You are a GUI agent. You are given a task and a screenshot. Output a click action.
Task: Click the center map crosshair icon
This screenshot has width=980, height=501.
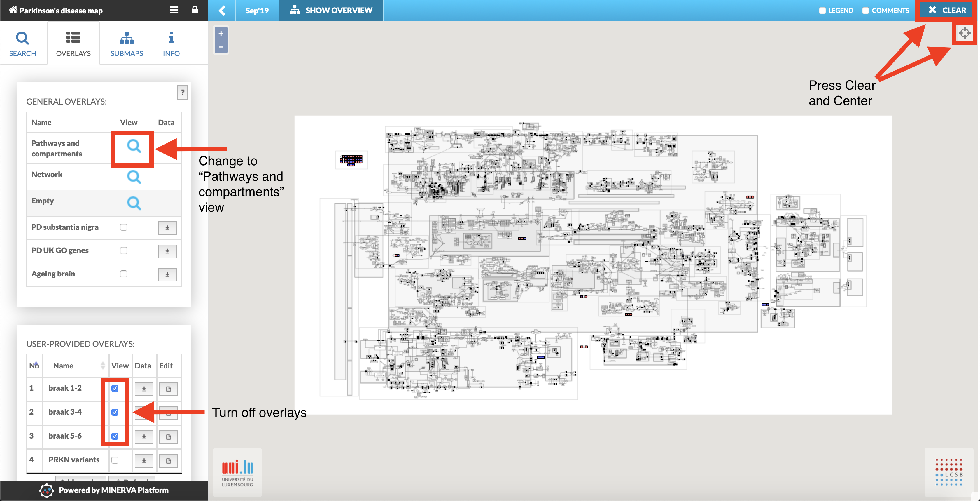964,33
